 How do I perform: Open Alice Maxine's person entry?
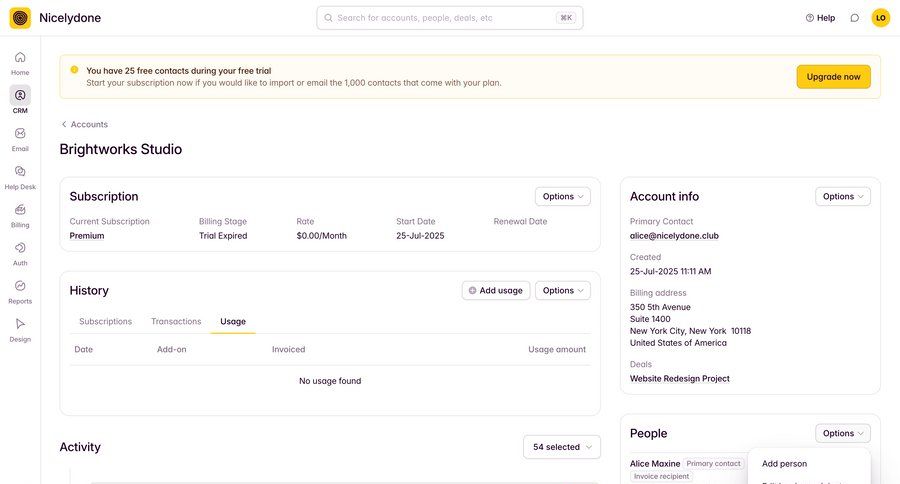655,463
